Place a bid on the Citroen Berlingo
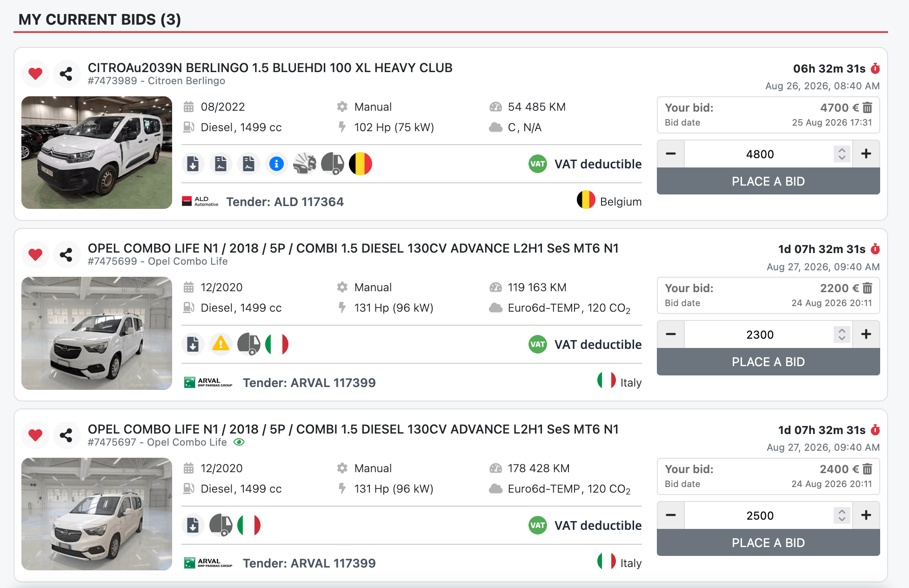909x588 pixels. tap(768, 181)
